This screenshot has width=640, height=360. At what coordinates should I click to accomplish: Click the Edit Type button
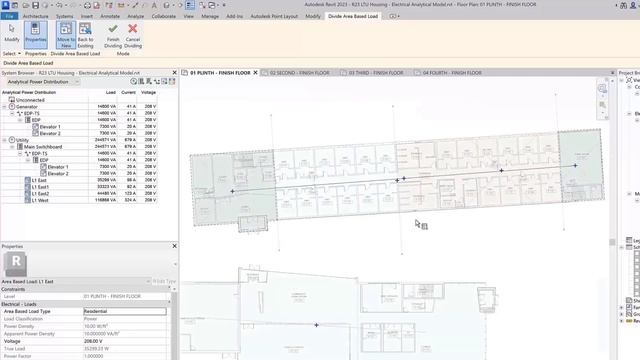point(164,282)
